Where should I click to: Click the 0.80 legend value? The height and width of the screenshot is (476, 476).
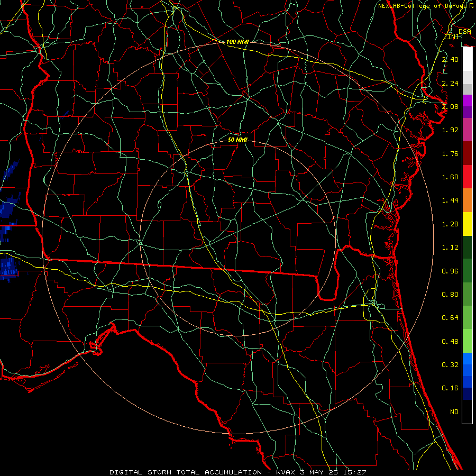pyautogui.click(x=450, y=295)
